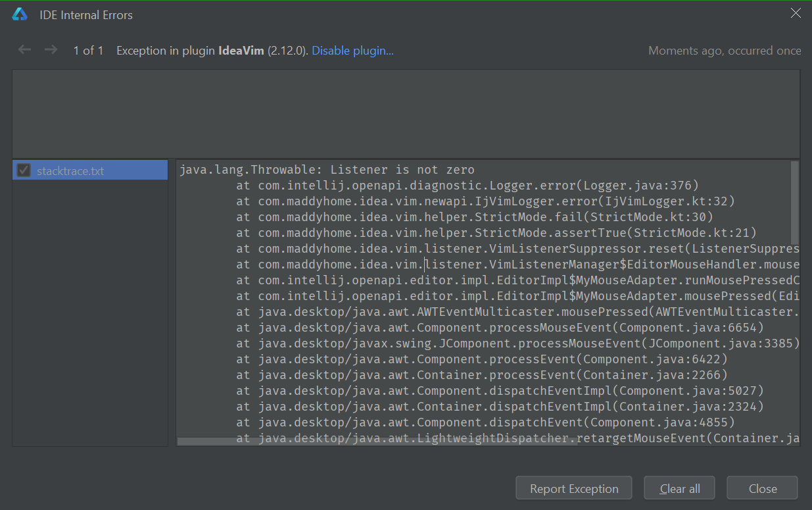Select the stacktrace.txt attachment entry
The width and height of the screenshot is (812, 510).
pos(70,171)
